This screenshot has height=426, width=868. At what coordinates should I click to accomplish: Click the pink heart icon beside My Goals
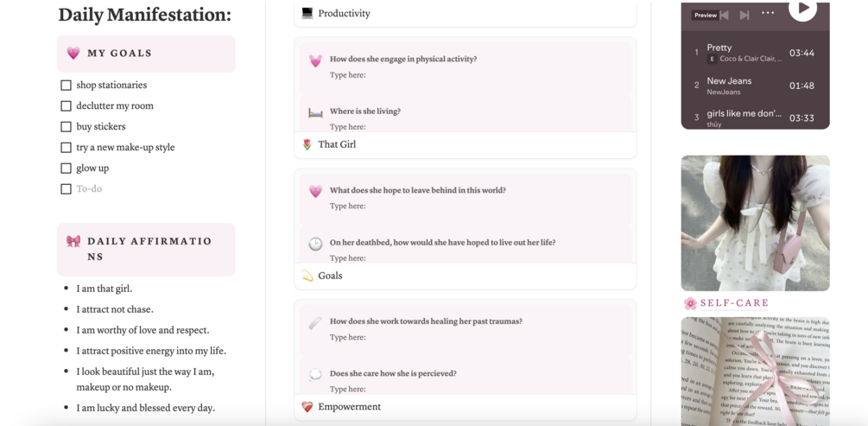[73, 54]
